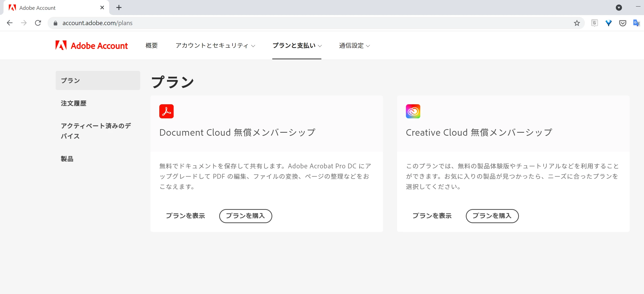The height and width of the screenshot is (294, 644).
Task: Open a new browser tab
Action: (119, 8)
